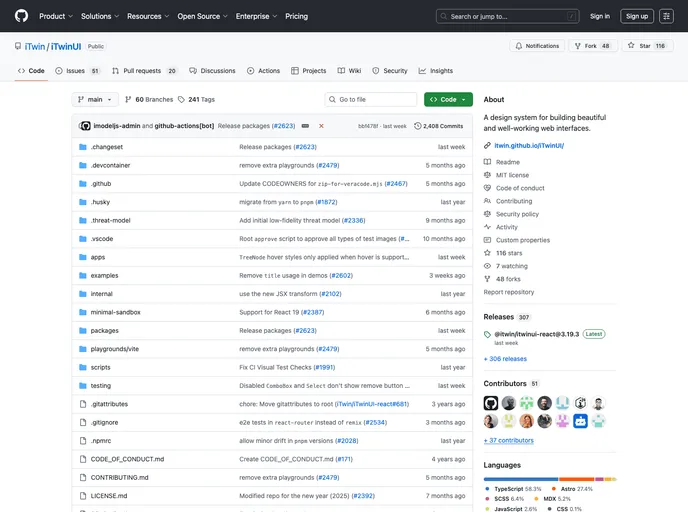View the 116 stars link

click(509, 253)
